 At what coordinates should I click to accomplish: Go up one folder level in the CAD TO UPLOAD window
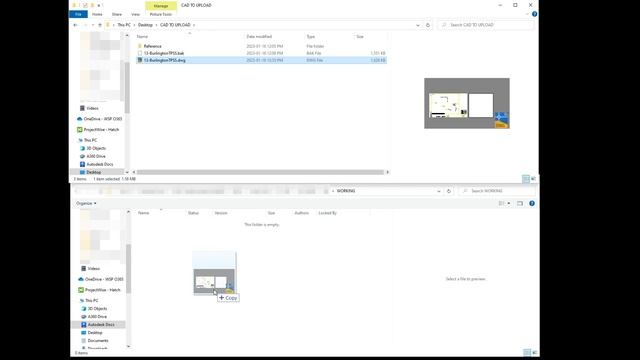click(x=100, y=25)
